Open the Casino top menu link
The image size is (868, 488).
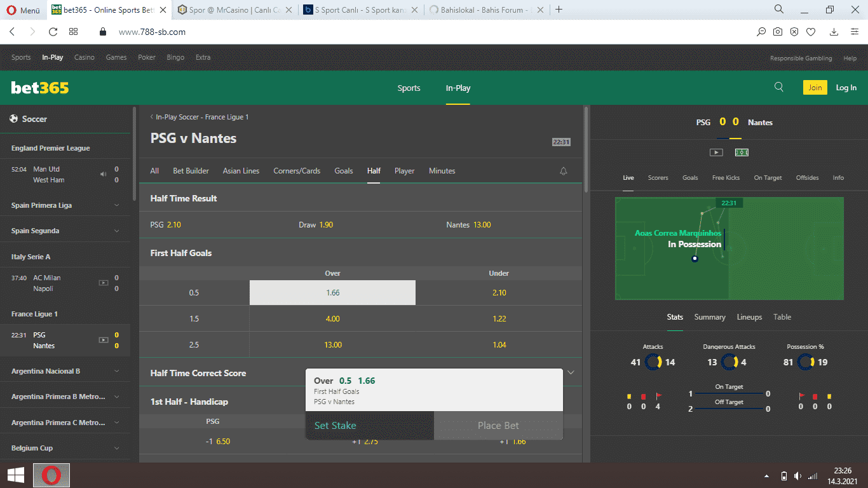pyautogui.click(x=84, y=57)
